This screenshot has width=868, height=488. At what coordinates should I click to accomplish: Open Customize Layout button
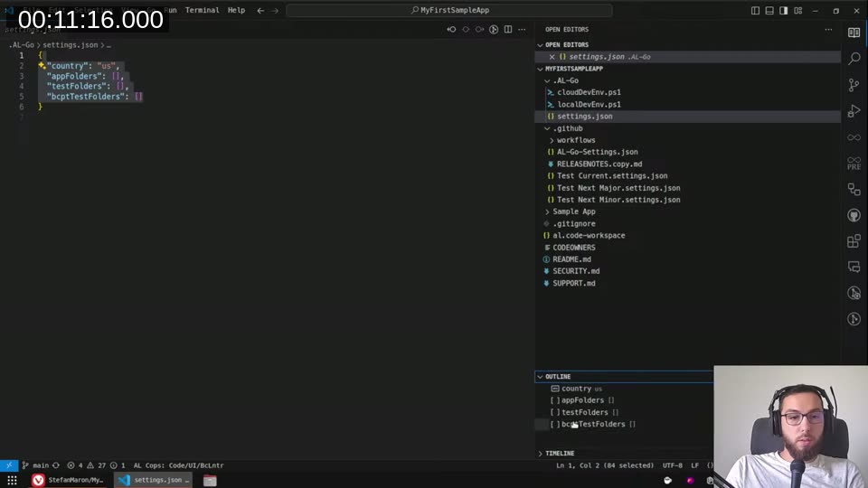(797, 10)
